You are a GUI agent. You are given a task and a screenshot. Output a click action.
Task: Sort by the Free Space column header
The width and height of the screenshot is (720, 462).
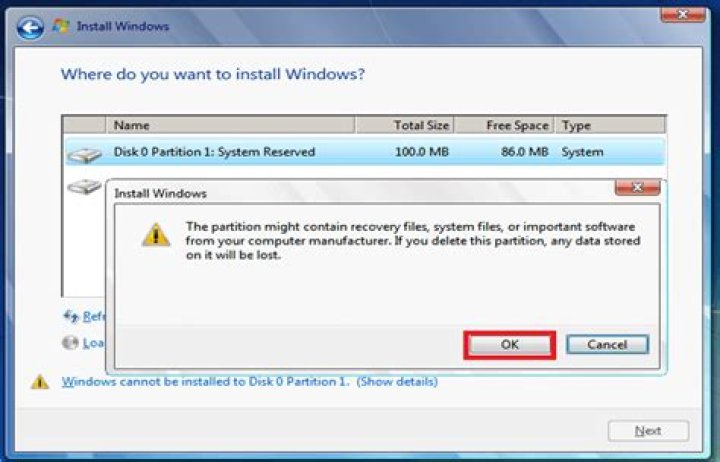point(504,126)
